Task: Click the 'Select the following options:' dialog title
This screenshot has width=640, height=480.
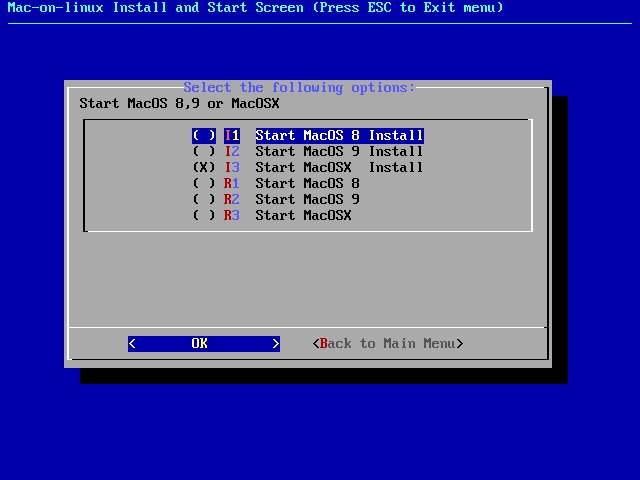Action: (299, 88)
